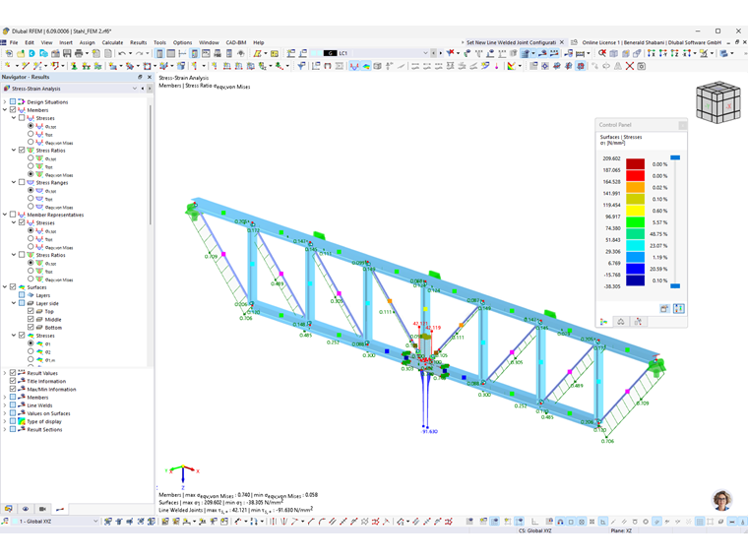Open the Calculate menu

tap(112, 42)
